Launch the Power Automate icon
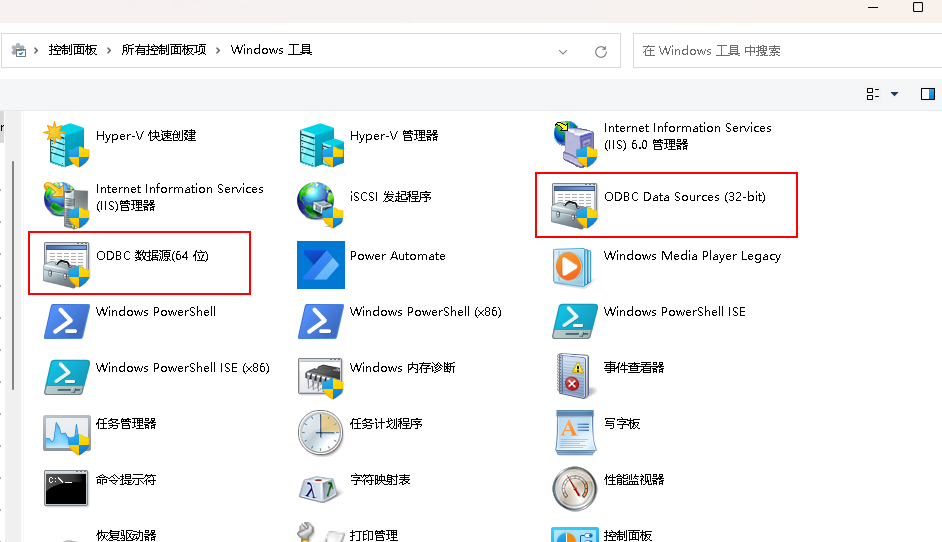Image resolution: width=942 pixels, height=542 pixels. [x=321, y=264]
